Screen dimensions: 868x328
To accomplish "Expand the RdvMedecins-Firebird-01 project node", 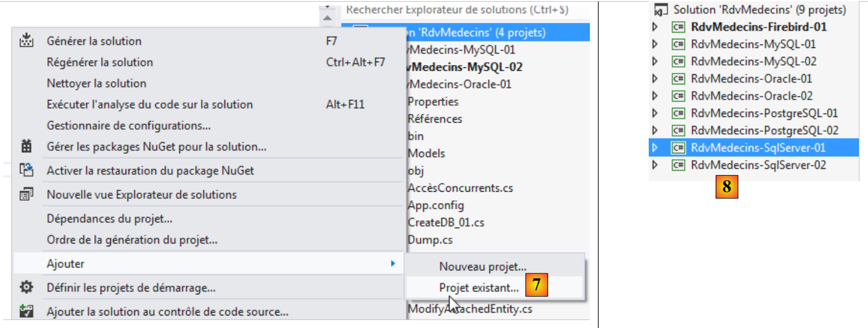I will (655, 27).
